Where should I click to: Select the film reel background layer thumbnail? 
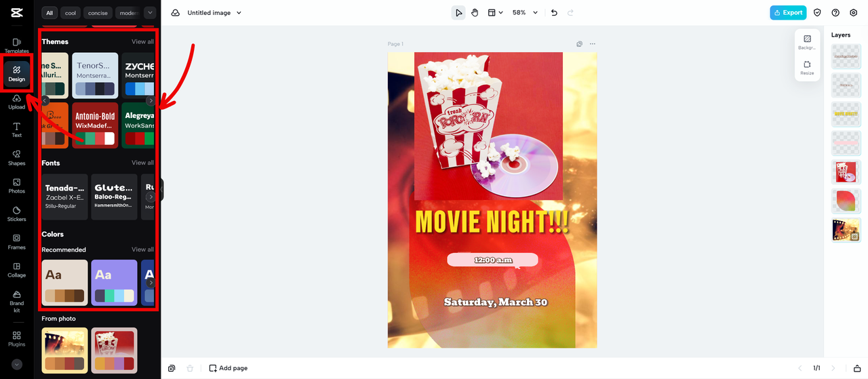[x=846, y=231]
